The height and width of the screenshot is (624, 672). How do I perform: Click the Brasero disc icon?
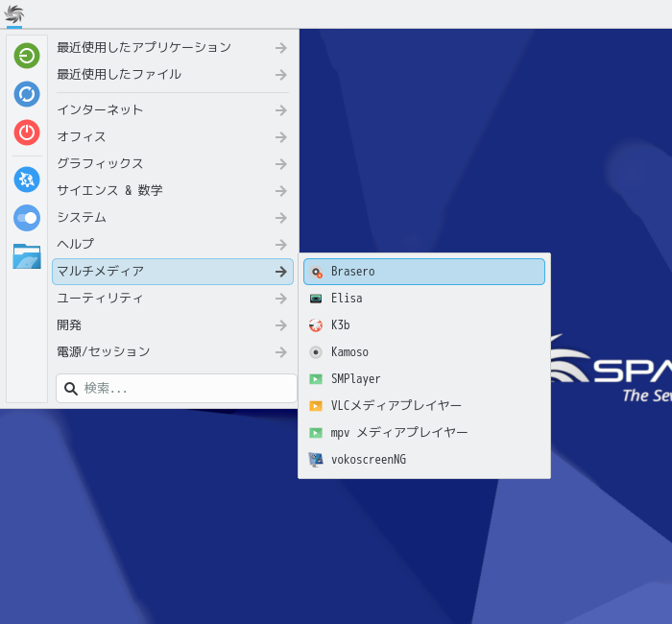[316, 272]
